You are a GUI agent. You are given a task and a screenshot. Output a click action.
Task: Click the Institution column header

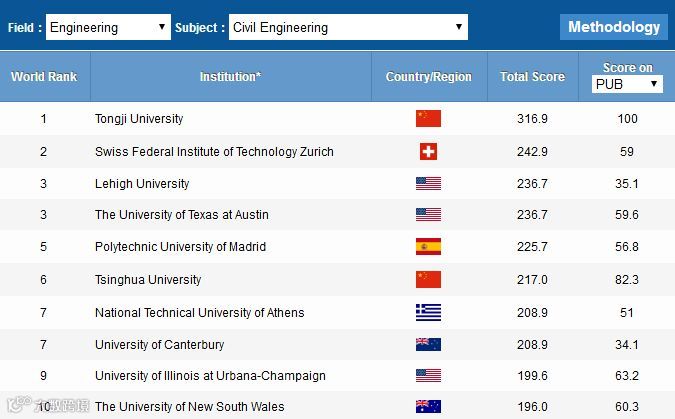230,77
